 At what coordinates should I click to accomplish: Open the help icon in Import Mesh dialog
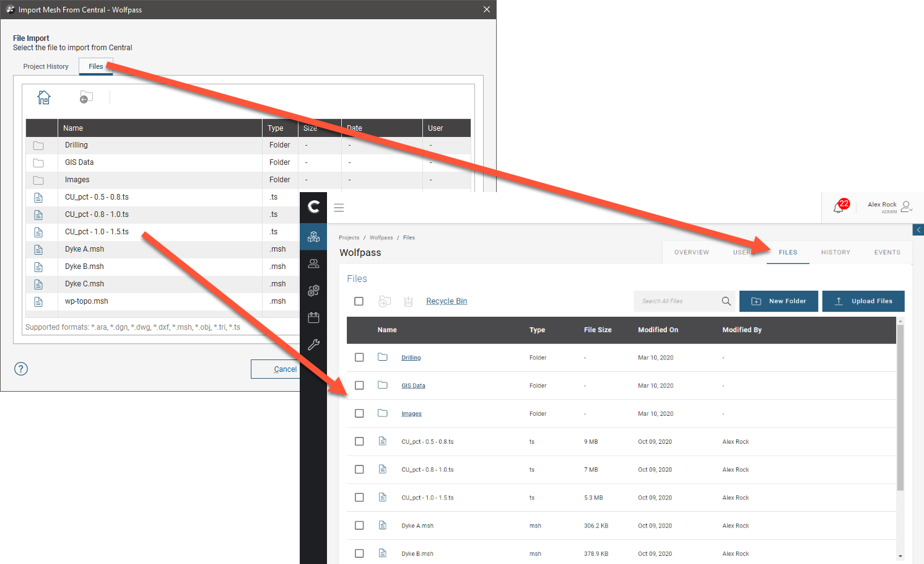21,369
